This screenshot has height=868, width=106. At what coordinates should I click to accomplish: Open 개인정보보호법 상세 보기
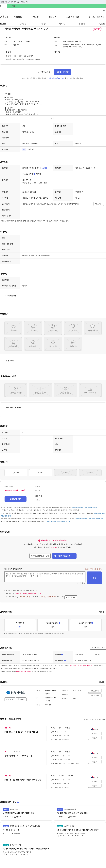coord(40,556)
